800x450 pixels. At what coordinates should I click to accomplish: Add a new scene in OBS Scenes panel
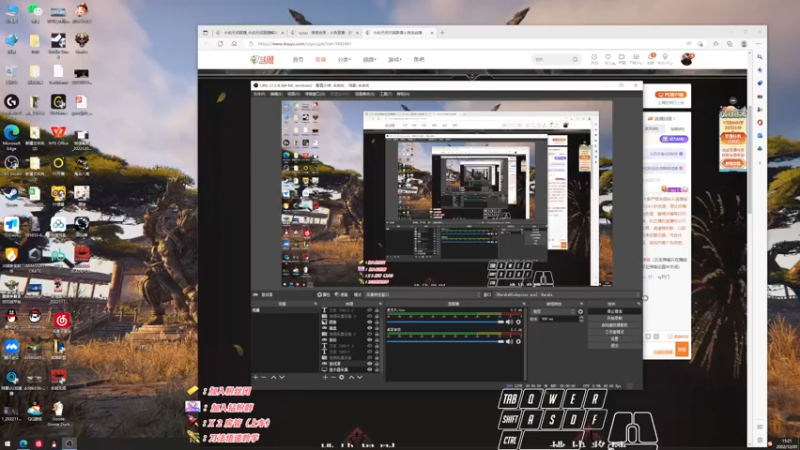pyautogui.click(x=256, y=377)
